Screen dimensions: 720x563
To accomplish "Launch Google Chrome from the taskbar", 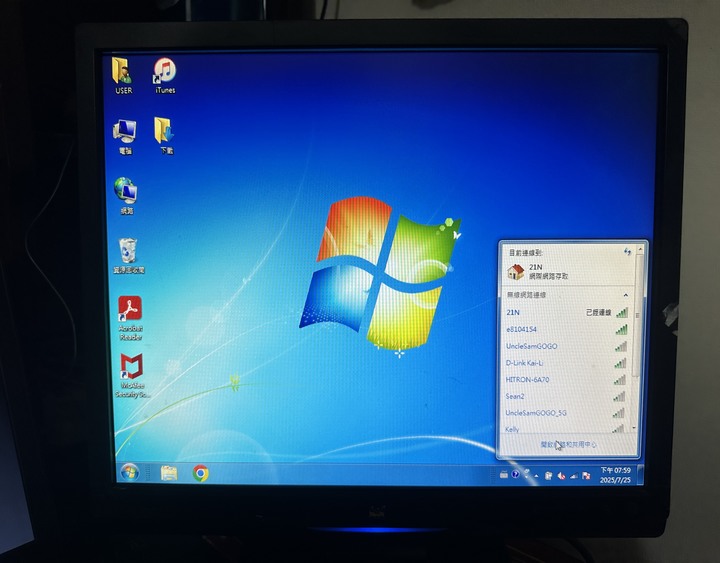I will click(201, 473).
